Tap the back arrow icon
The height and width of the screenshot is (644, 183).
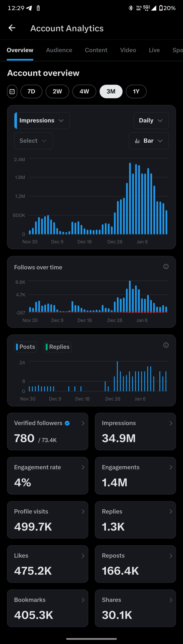12,28
